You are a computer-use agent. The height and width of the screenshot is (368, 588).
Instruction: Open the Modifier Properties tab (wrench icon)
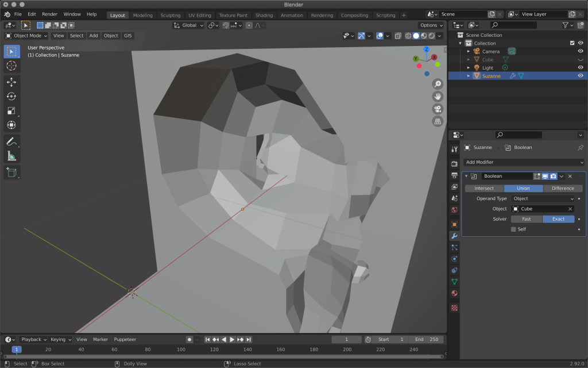pyautogui.click(x=454, y=236)
